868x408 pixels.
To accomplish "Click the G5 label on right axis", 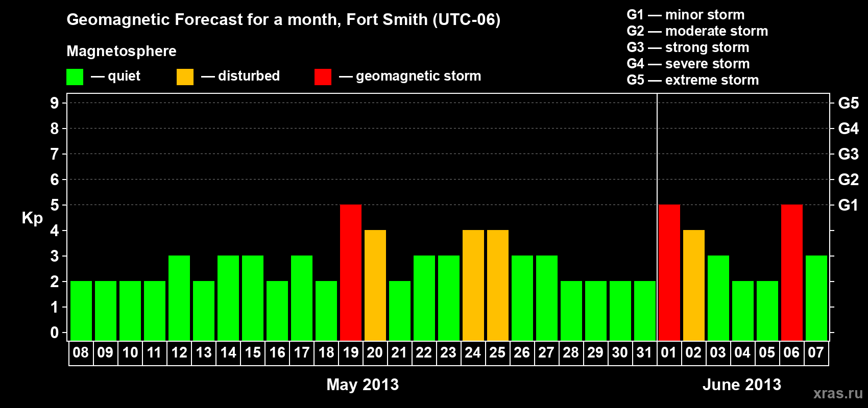I will tap(849, 103).
